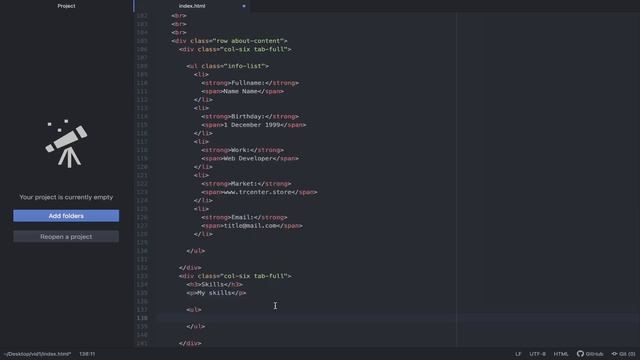640x360 pixels.
Task: Click the div class "row about-content" line
Action: pos(229,41)
